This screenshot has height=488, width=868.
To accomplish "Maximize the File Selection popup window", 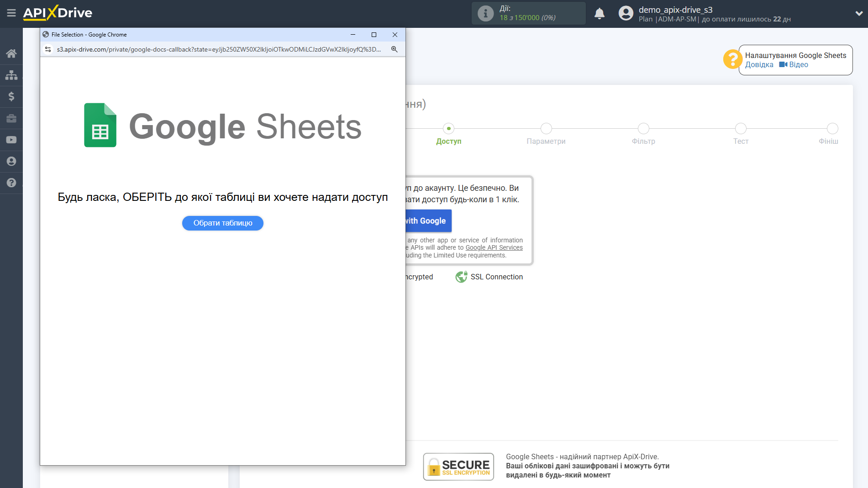I will point(374,35).
